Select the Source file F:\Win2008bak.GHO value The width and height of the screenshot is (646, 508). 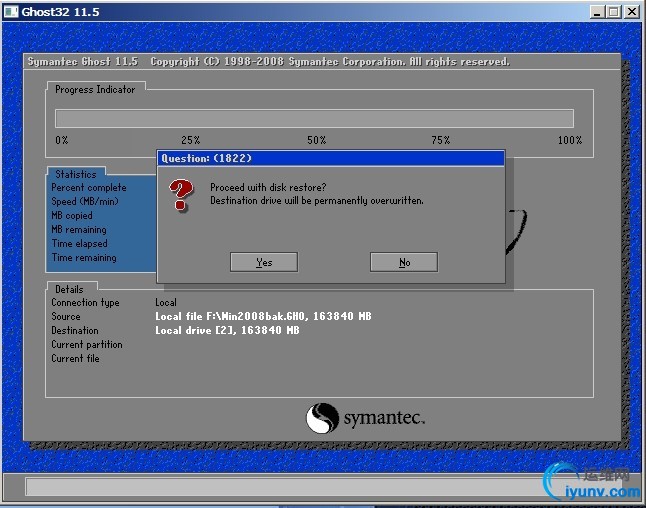(x=263, y=316)
